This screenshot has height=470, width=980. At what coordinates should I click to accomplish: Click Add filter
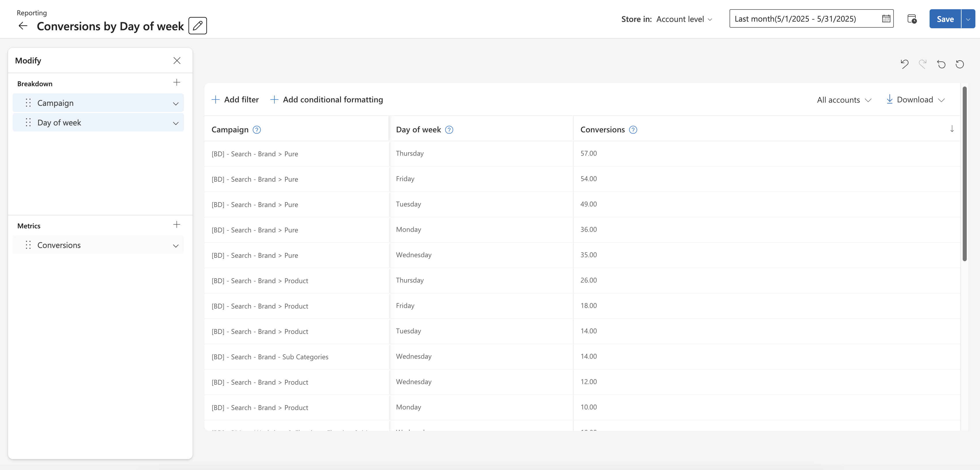pyautogui.click(x=235, y=100)
